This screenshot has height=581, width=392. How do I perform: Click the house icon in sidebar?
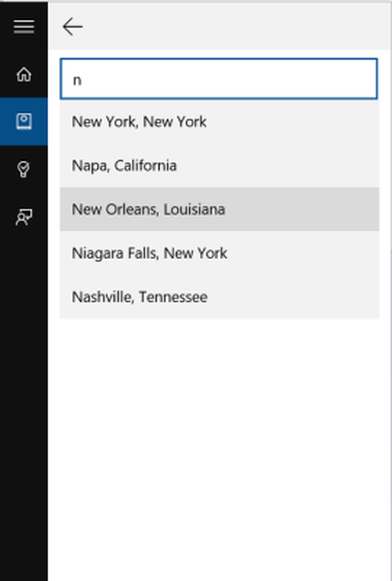pos(24,74)
